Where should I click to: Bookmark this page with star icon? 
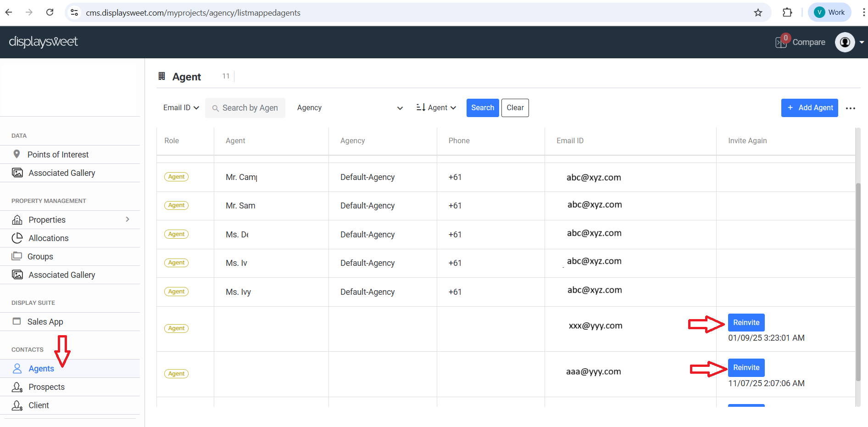click(x=758, y=13)
